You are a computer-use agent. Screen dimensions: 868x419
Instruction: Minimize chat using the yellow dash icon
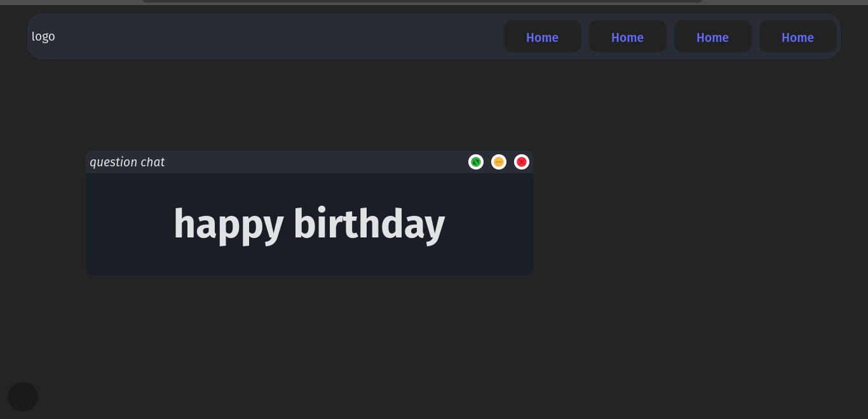pos(499,162)
